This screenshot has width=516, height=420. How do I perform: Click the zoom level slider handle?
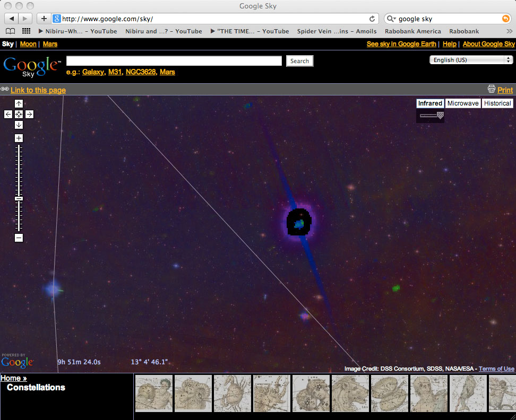pyautogui.click(x=19, y=198)
